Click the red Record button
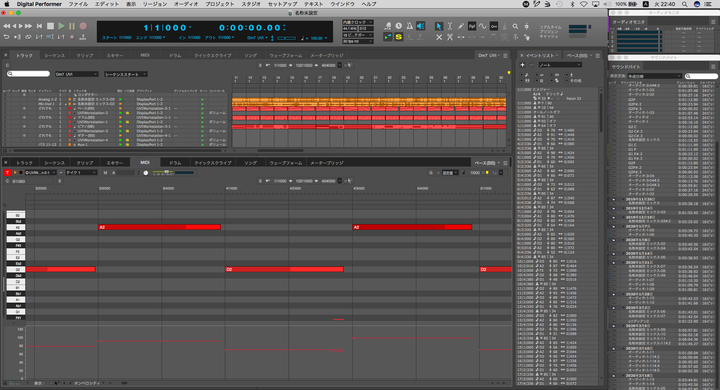The width and height of the screenshot is (720, 390). [x=83, y=26]
